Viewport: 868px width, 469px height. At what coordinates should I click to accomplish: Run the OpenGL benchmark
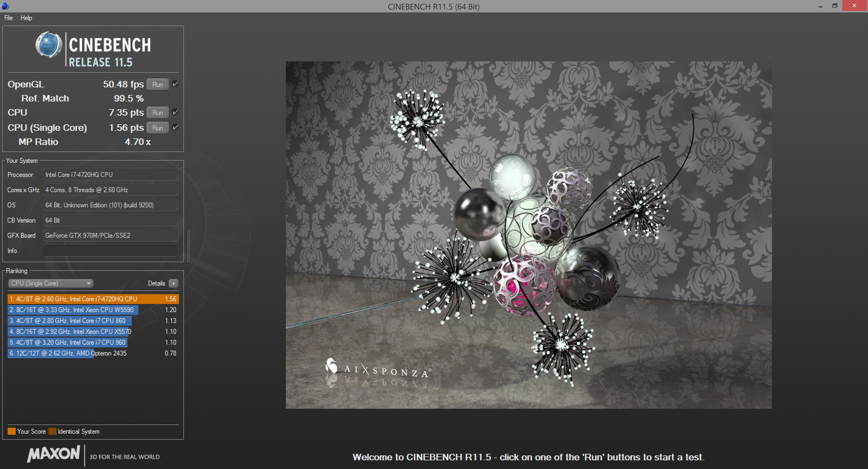pyautogui.click(x=158, y=85)
